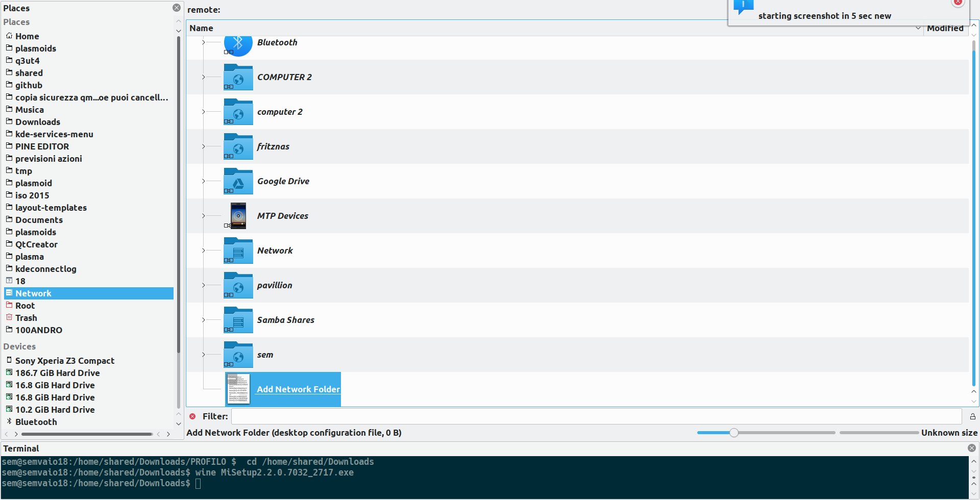The width and height of the screenshot is (980, 500).
Task: Click the Places horizontal scrollbar
Action: tap(87, 434)
